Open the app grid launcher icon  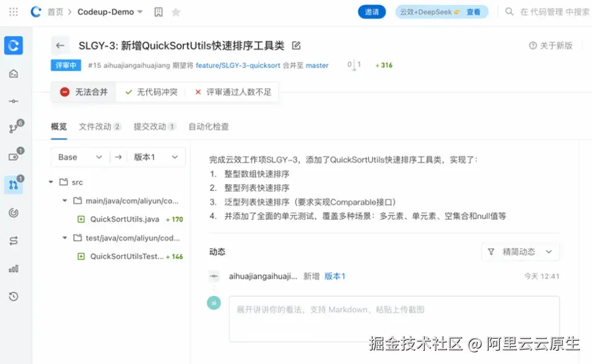coord(13,12)
